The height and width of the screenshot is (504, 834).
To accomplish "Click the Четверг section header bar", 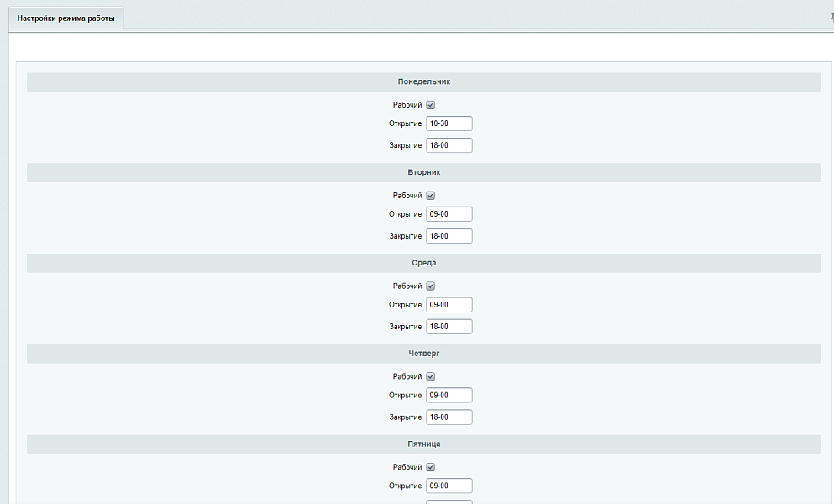I will [423, 354].
